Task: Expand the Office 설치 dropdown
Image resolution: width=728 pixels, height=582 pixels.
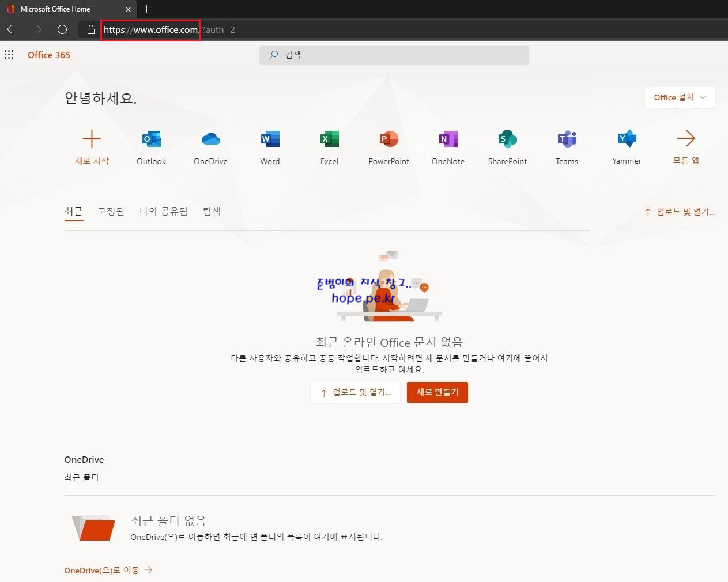Action: (680, 97)
